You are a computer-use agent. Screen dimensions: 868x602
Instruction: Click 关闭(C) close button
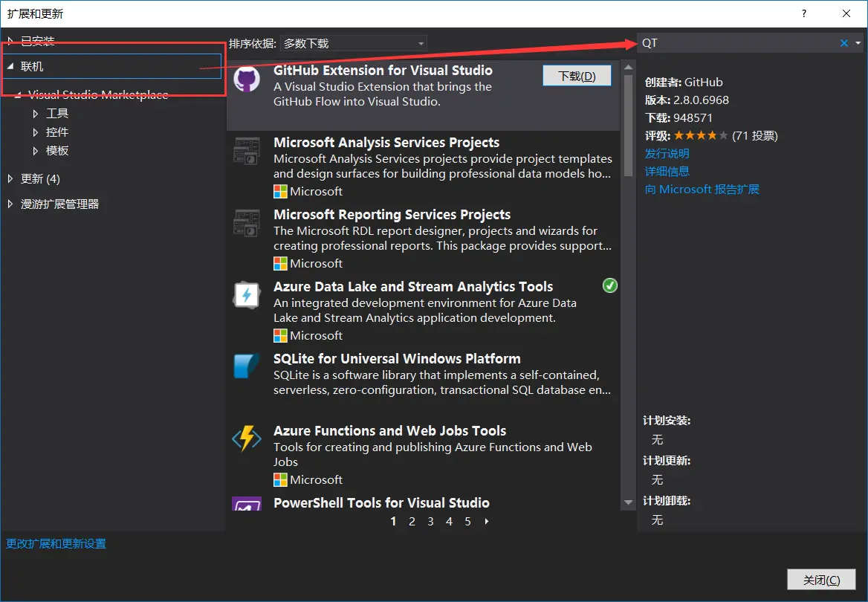coord(821,580)
